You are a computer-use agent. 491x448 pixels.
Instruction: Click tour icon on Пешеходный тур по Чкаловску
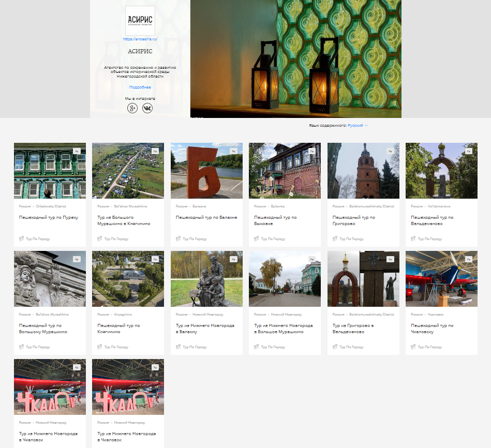[413, 347]
